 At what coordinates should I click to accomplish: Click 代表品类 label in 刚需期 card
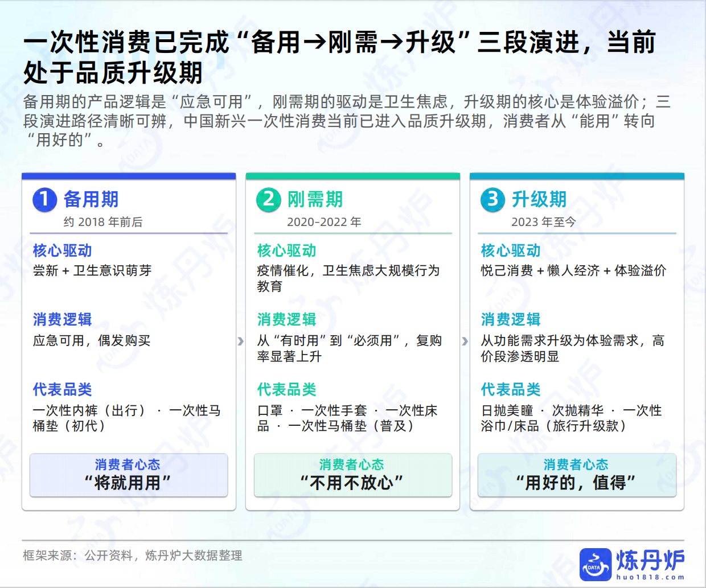[286, 389]
